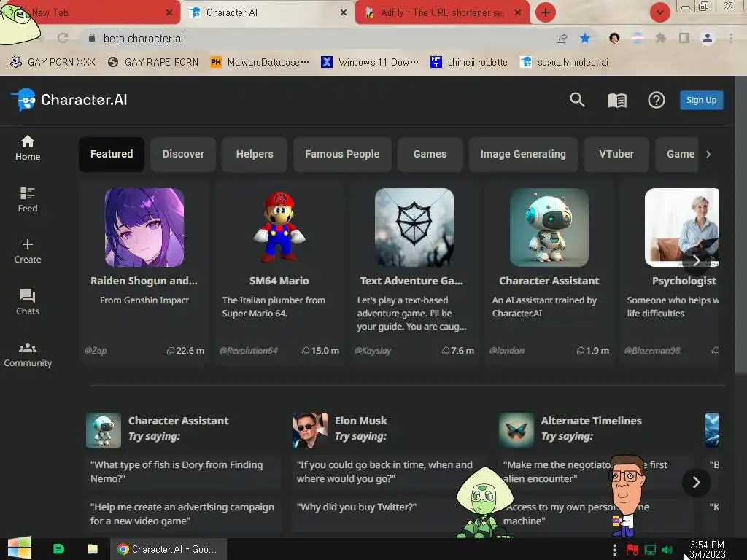
Task: Click the red flag tray icon
Action: click(632, 550)
